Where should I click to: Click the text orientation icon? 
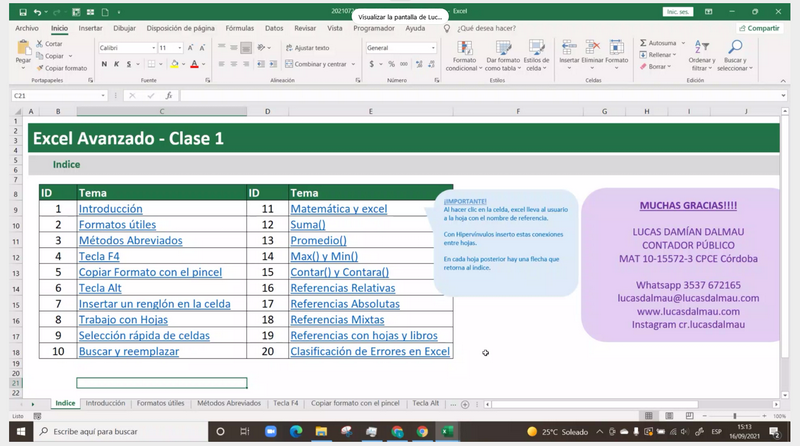pos(261,47)
